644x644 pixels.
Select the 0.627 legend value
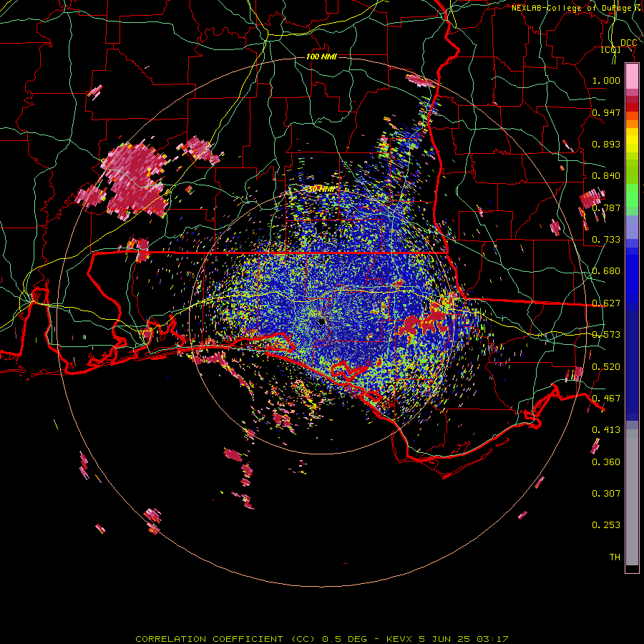coord(606,303)
